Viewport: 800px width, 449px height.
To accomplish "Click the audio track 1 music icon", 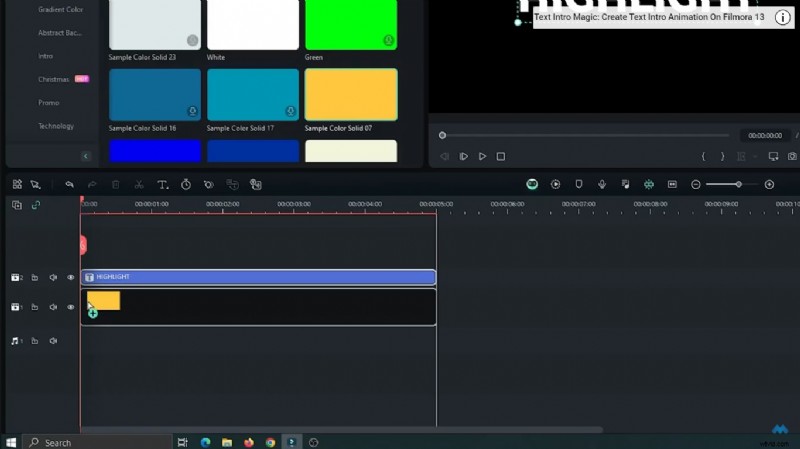I will 16,340.
